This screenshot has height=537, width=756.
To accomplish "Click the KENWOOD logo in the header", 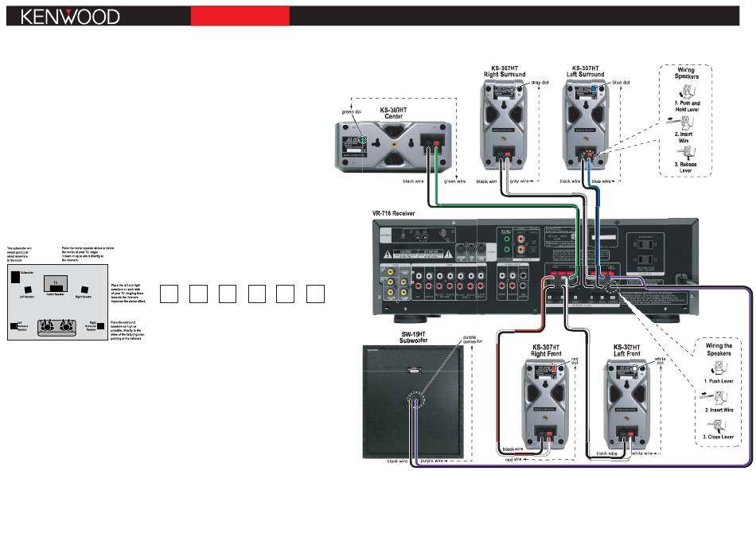I will click(x=70, y=17).
